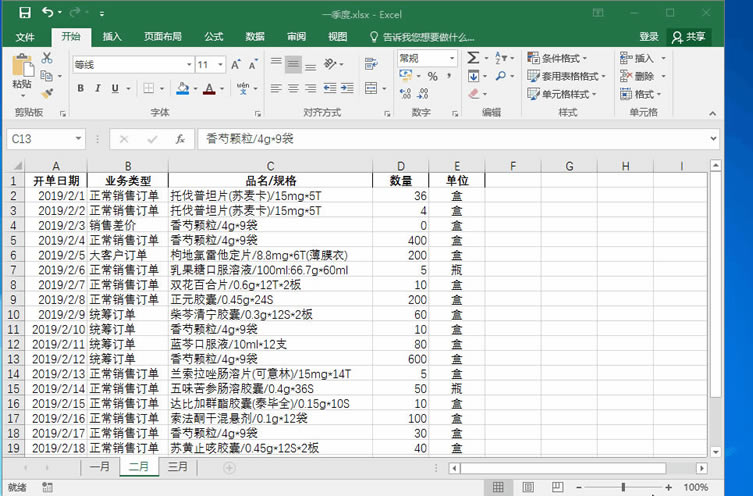
Task: Click the Cut scissors icon
Action: 47,59
